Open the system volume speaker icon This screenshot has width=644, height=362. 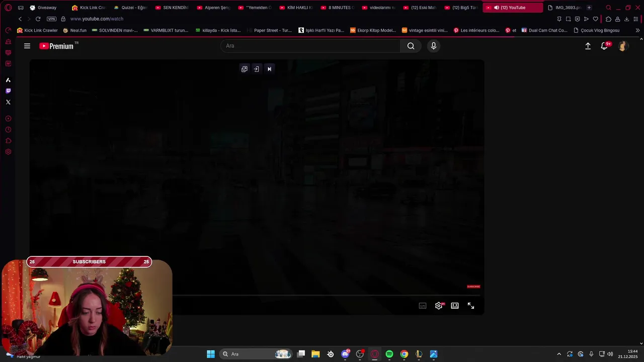point(610,354)
